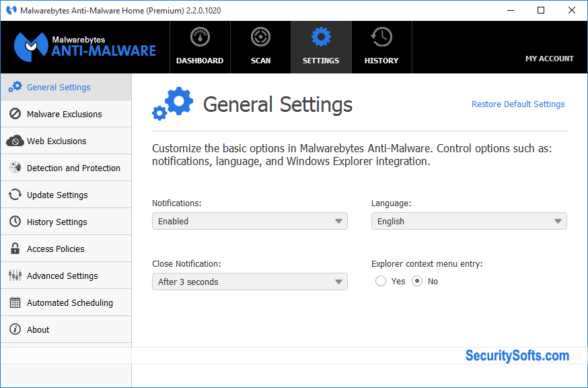
Task: Open the Language dropdown showing English
Action: pyautogui.click(x=469, y=221)
